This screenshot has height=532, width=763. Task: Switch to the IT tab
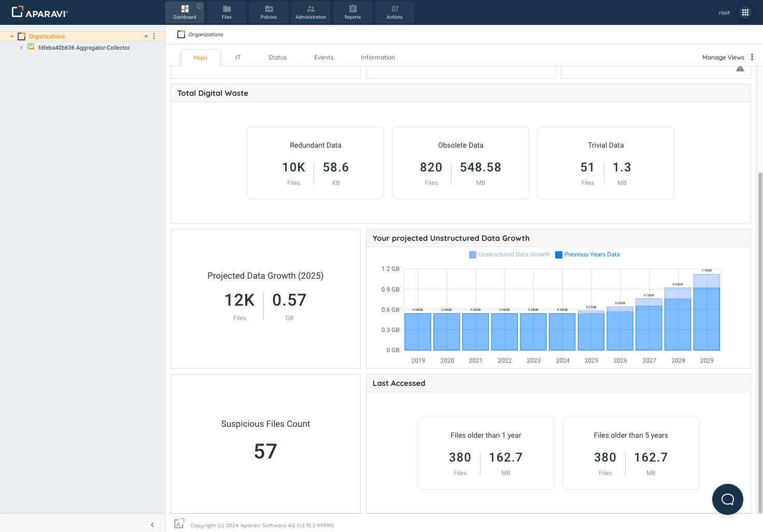(238, 57)
